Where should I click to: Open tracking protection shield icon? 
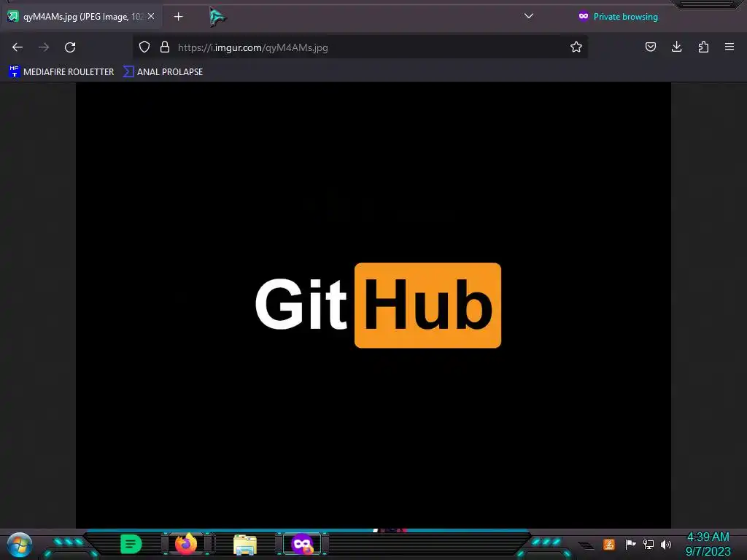click(x=144, y=47)
